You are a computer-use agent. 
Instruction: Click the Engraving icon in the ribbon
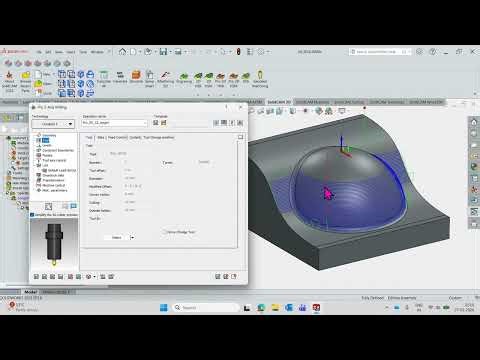pyautogui.click(x=184, y=79)
